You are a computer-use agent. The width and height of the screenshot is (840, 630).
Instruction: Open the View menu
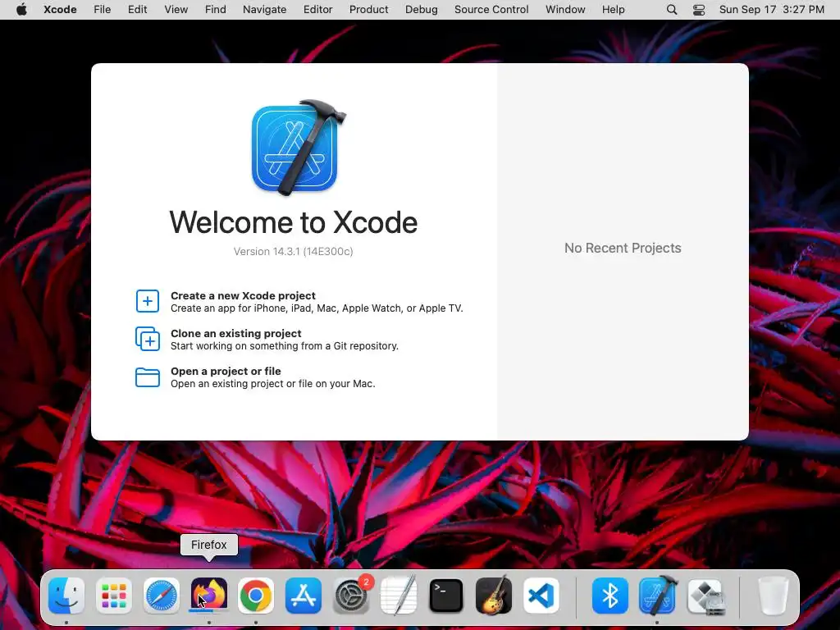point(176,10)
